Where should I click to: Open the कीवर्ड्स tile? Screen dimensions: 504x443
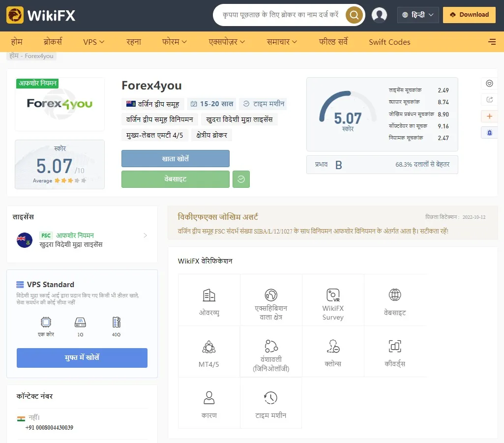[x=395, y=352]
